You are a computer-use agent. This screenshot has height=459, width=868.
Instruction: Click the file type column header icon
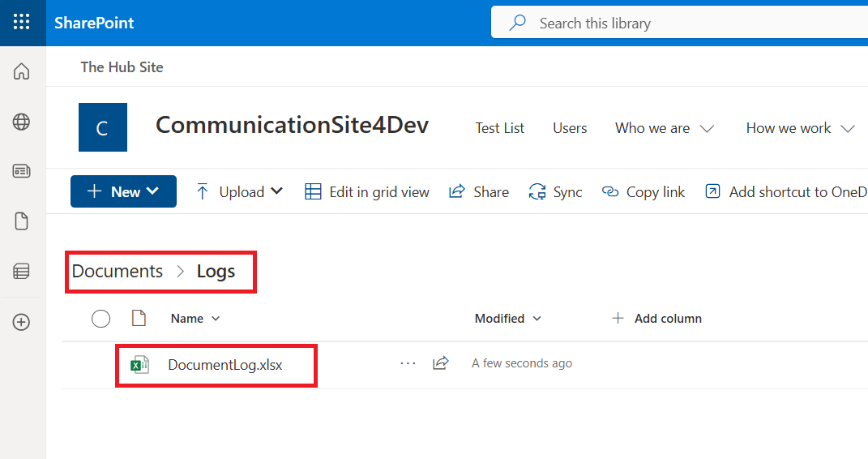click(x=139, y=319)
